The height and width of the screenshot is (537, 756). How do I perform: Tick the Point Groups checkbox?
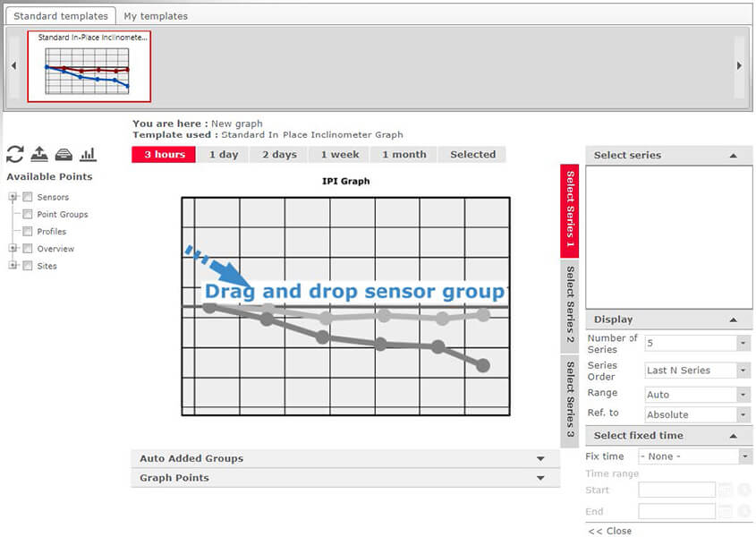point(28,215)
